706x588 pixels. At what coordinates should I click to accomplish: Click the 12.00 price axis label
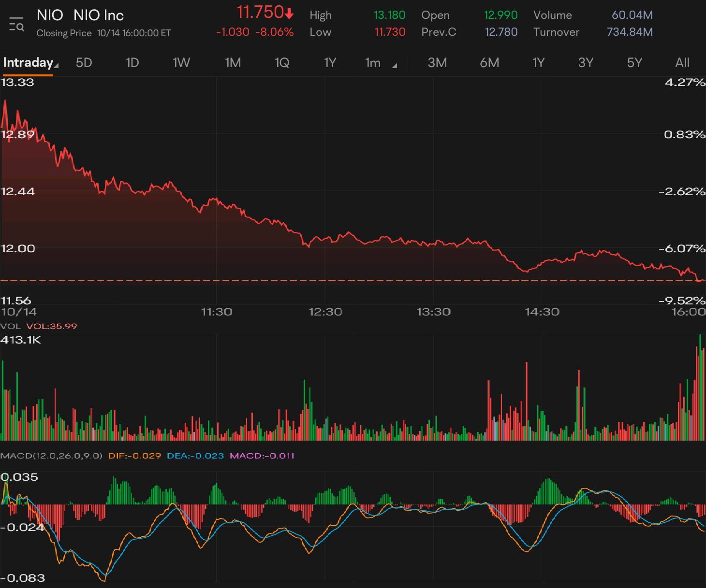tap(18, 249)
